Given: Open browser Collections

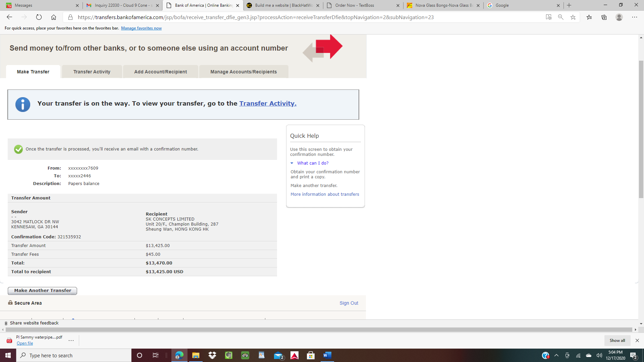Looking at the screenshot, I should tap(604, 17).
